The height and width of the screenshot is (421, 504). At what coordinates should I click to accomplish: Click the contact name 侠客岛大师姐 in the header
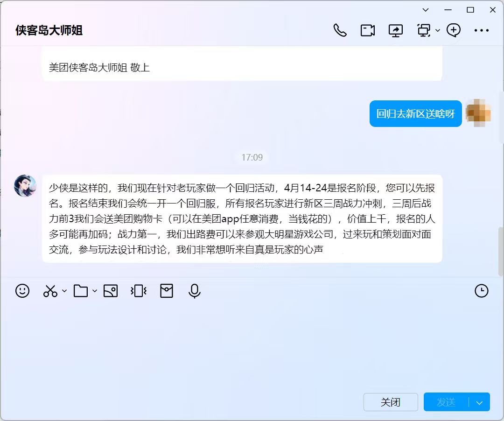pyautogui.click(x=49, y=30)
